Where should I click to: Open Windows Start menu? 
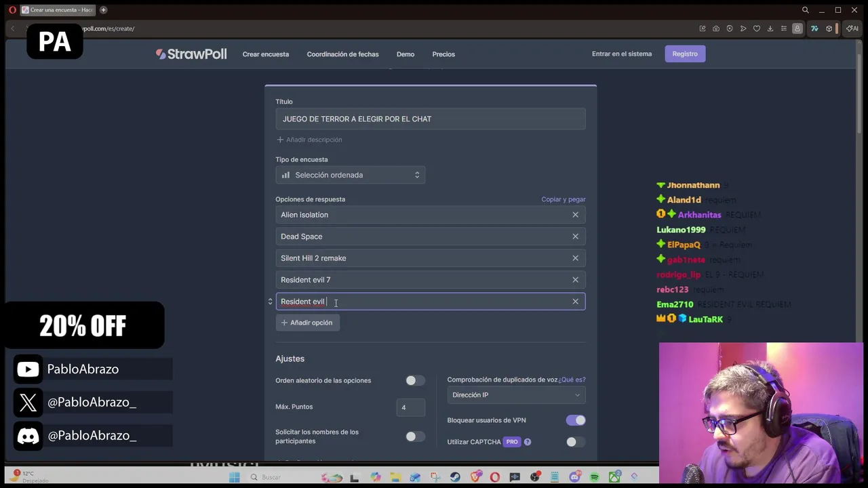click(234, 477)
